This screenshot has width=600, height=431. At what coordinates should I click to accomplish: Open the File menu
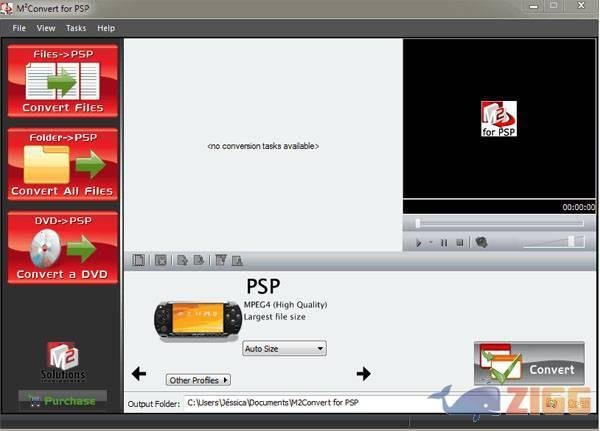point(19,28)
